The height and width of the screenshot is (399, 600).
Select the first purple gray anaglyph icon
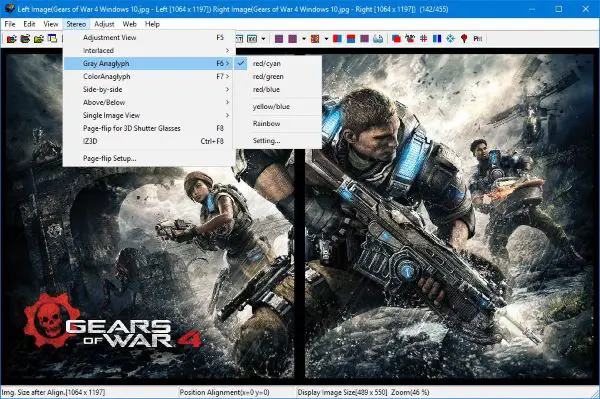(279, 39)
